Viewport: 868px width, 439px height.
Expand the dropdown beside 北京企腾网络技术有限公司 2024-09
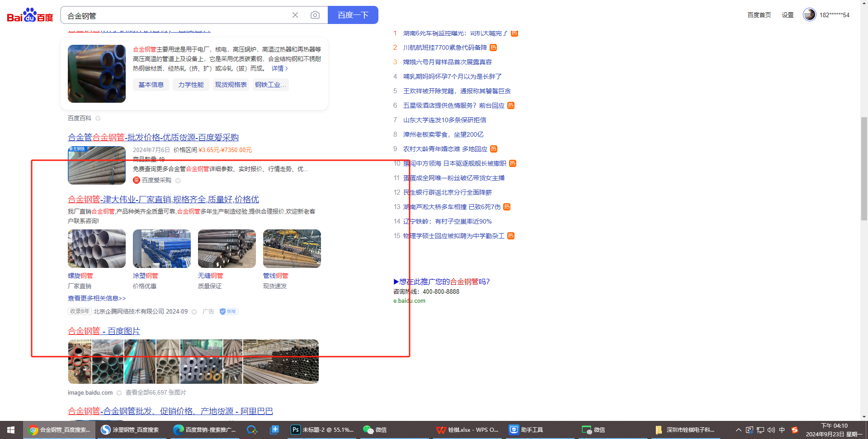194,312
